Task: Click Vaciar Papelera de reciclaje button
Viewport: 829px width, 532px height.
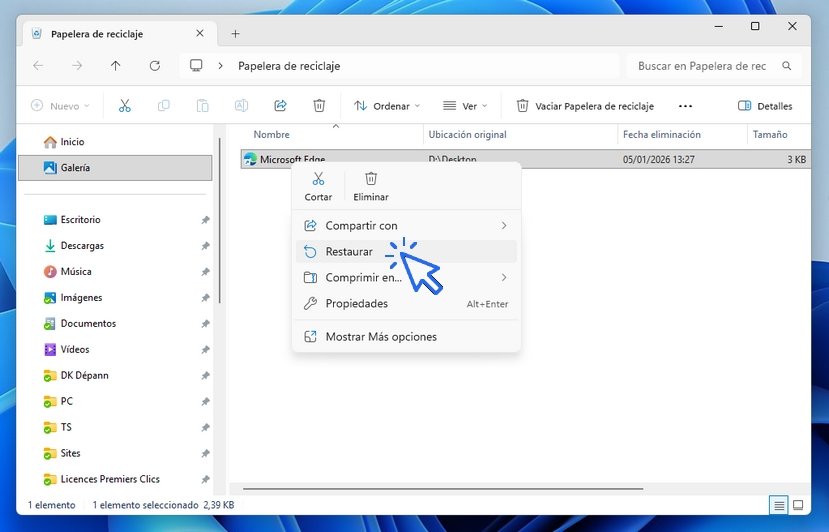Action: tap(585, 106)
